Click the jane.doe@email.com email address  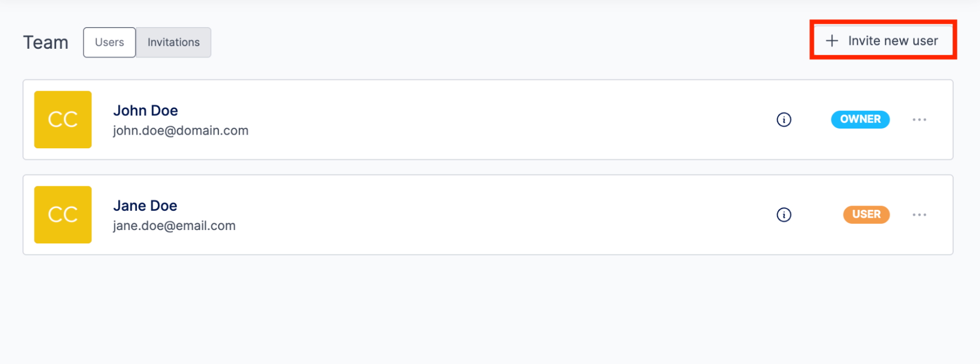(x=174, y=226)
